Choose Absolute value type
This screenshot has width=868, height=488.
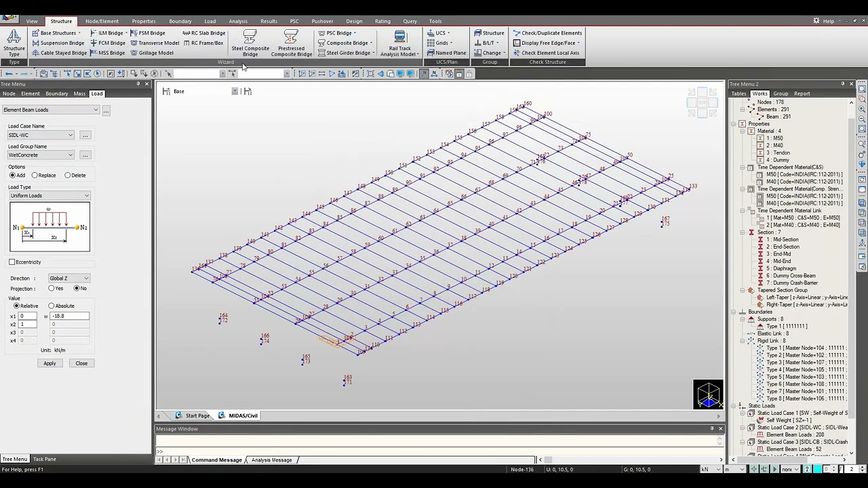point(51,306)
